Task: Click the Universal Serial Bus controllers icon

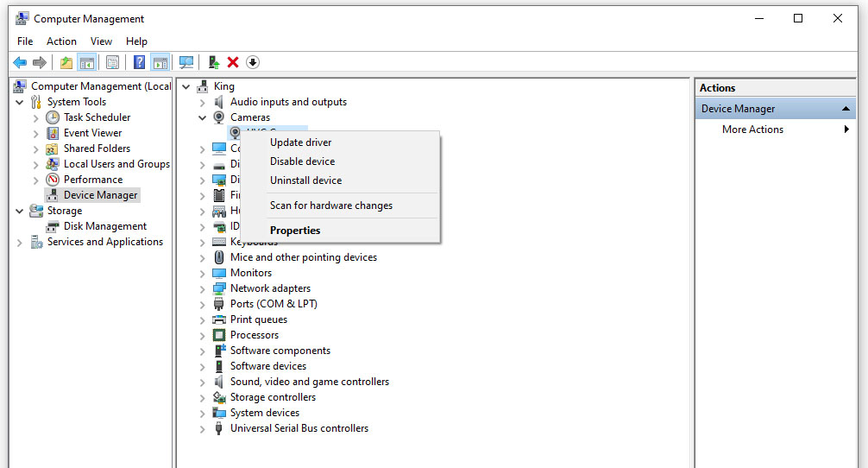Action: 219,428
